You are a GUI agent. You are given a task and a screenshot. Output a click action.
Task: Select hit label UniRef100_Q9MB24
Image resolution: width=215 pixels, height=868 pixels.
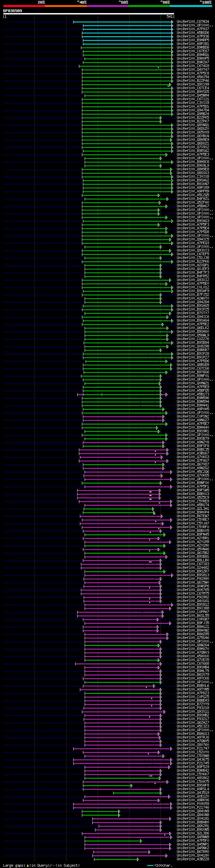pyautogui.click(x=193, y=114)
